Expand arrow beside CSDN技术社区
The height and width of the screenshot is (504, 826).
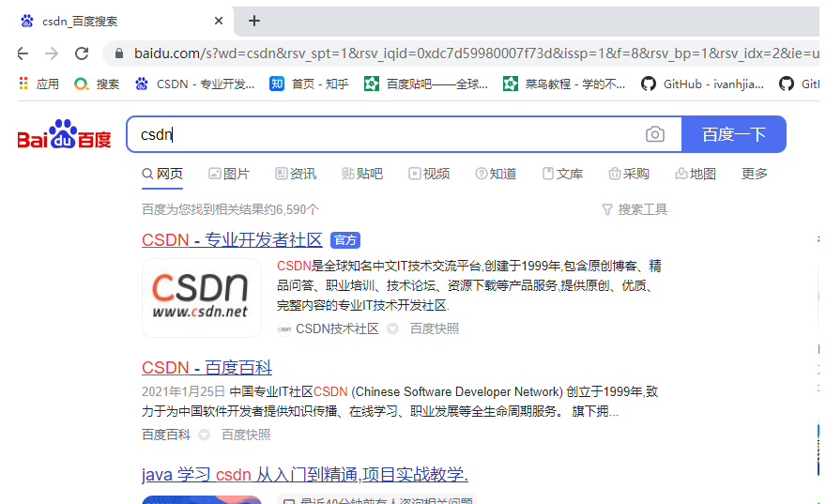coord(392,328)
